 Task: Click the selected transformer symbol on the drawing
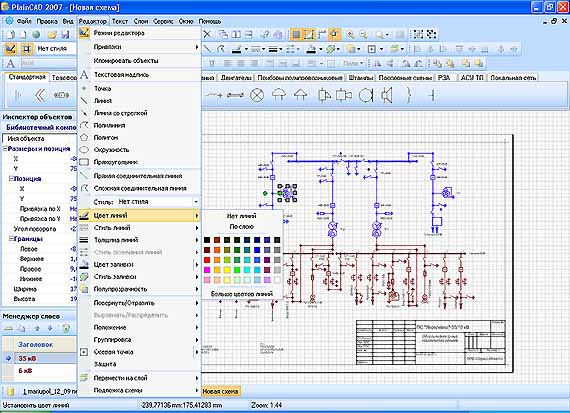(287, 192)
